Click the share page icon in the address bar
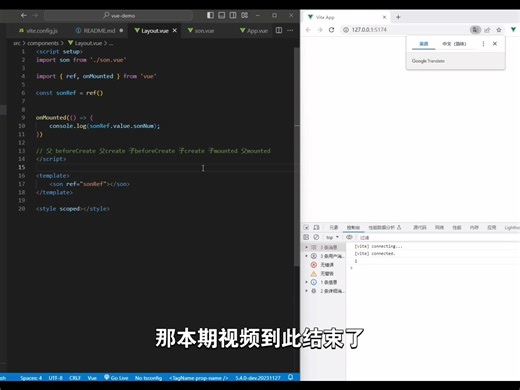Image resolution: width=520 pixels, height=390 pixels. pos(487,30)
